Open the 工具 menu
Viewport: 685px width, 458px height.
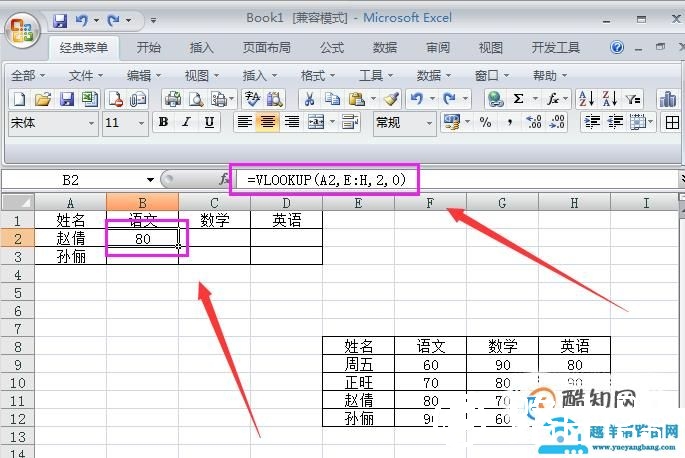pos(376,76)
